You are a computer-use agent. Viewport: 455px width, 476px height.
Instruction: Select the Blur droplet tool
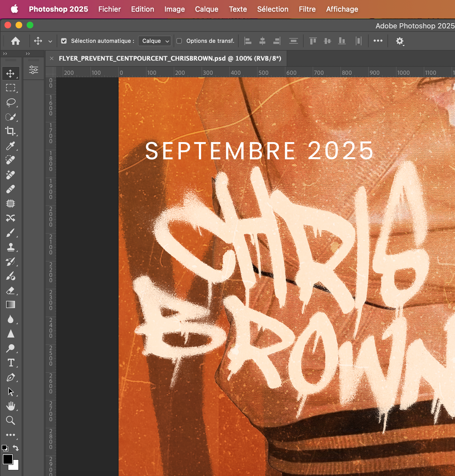11,319
